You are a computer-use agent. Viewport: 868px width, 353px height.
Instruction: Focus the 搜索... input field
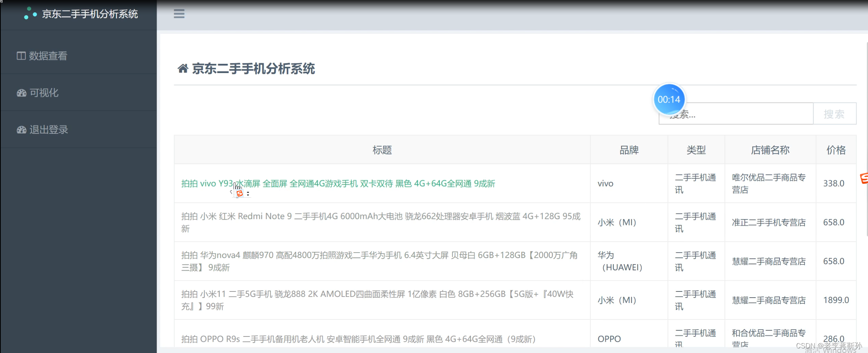[x=736, y=113]
